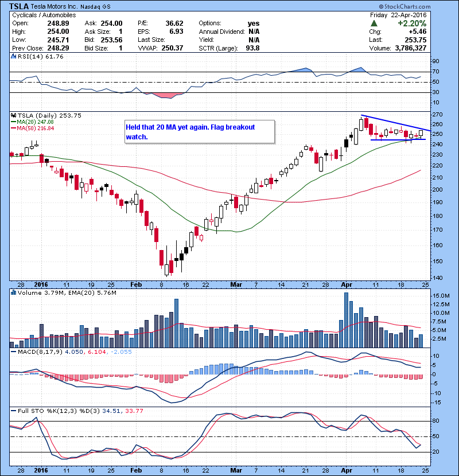
Task: Click the Chg value +5.46
Action: click(417, 32)
